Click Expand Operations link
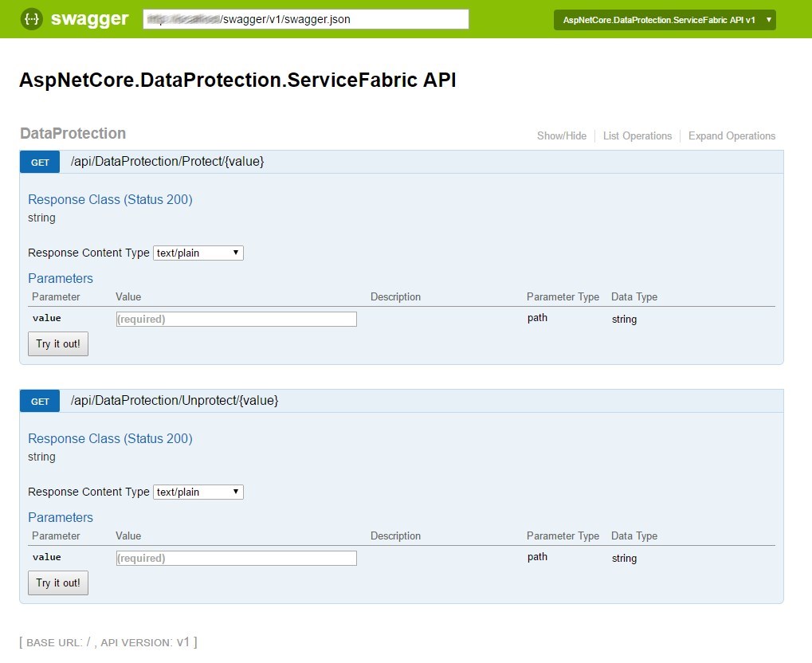This screenshot has width=812, height=663. 732,136
